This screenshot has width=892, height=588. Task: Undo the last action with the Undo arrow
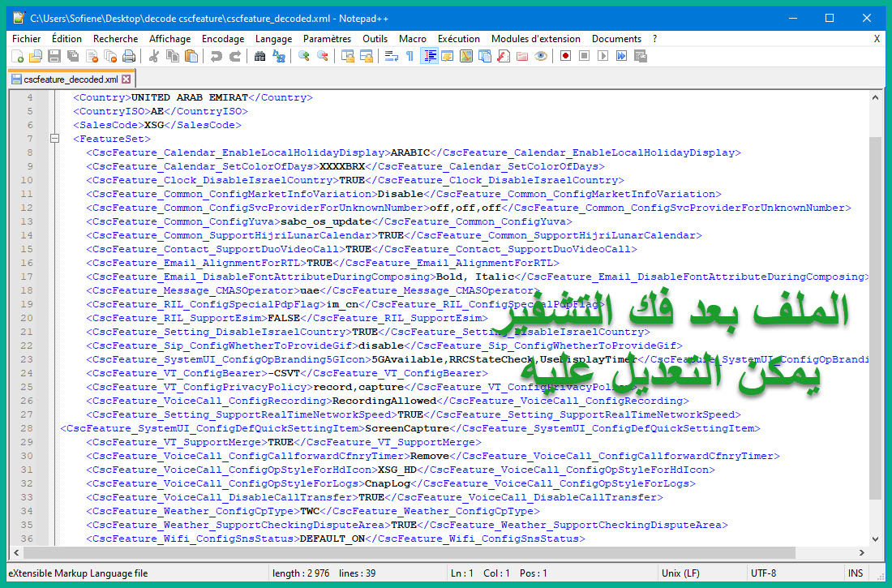coord(217,56)
